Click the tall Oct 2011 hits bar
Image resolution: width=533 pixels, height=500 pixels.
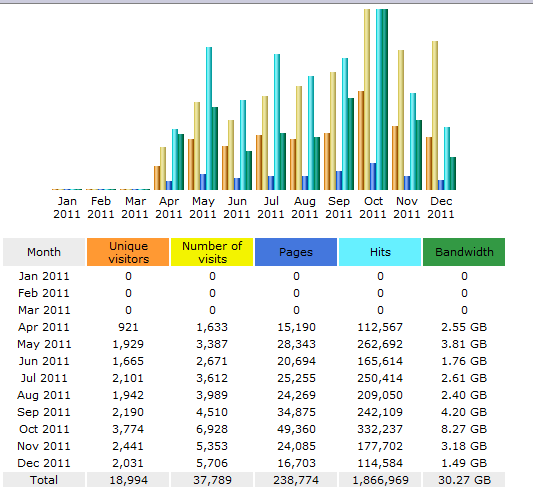[379, 99]
